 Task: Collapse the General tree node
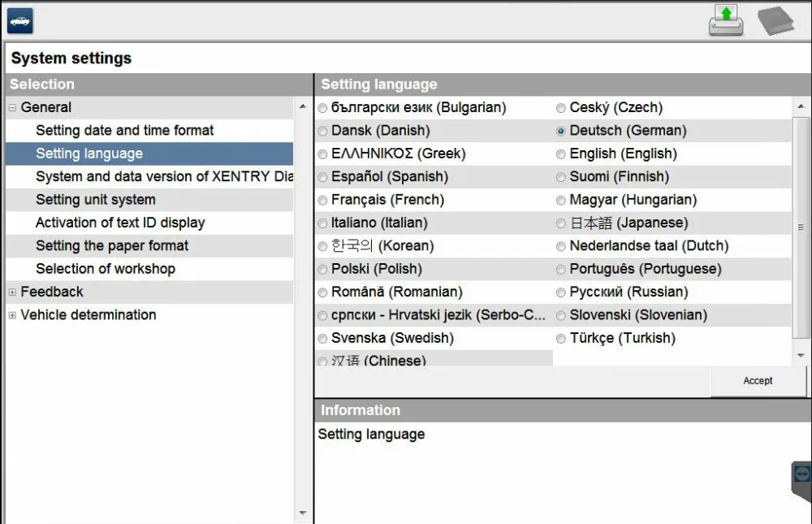coord(12,108)
